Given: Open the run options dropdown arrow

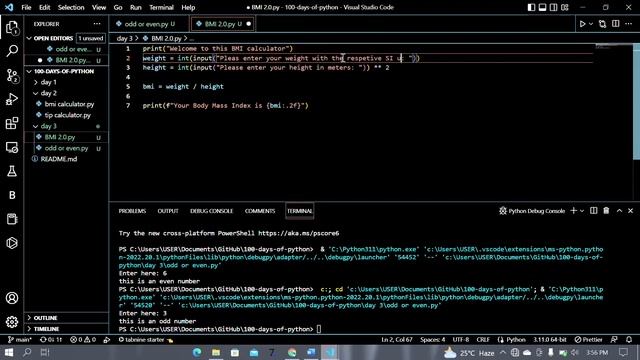Looking at the screenshot, I should pos(591,24).
